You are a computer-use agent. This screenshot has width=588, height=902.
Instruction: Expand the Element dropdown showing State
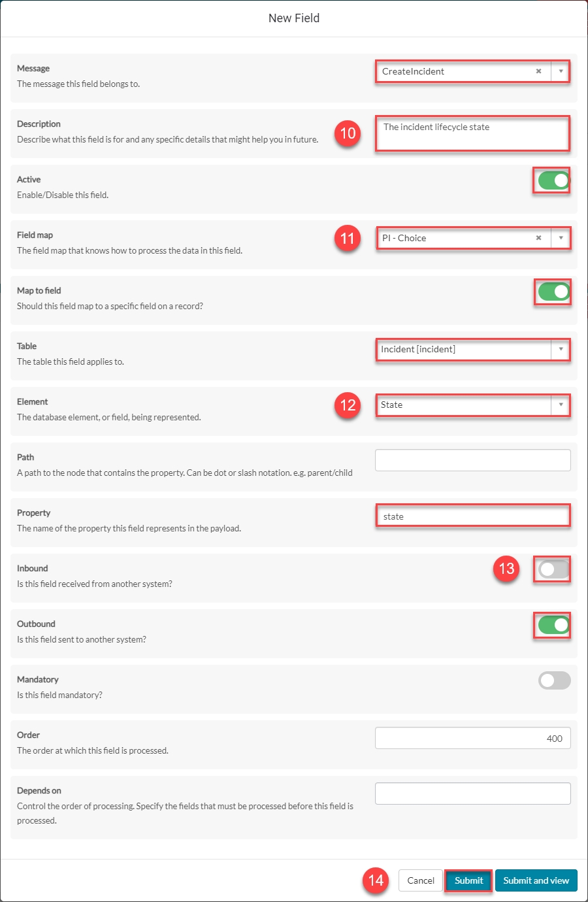473,405
